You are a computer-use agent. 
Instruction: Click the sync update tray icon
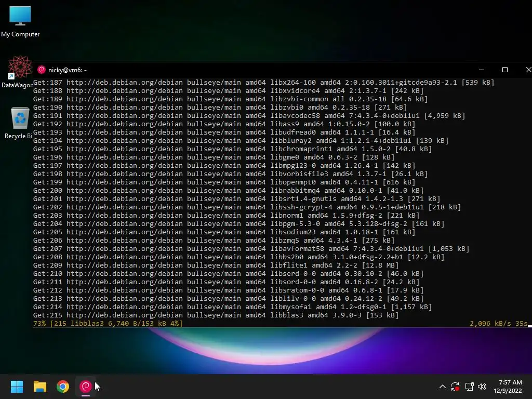point(455,387)
